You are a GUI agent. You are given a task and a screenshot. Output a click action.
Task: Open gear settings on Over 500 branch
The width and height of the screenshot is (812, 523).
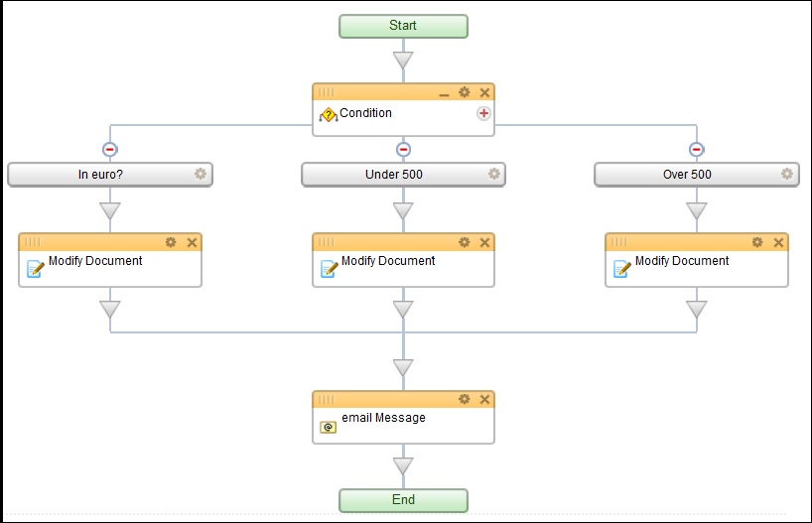tap(787, 174)
